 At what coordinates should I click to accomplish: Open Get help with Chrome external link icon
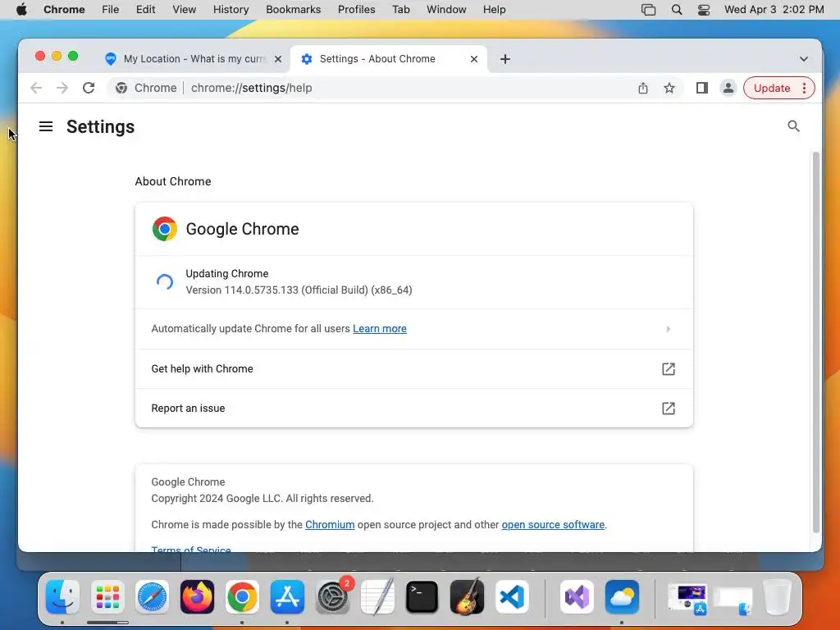668,368
